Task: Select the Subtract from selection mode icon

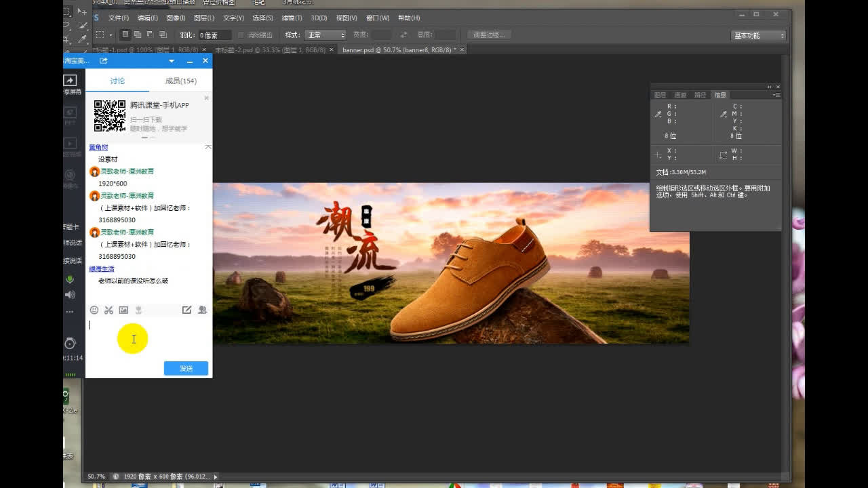Action: click(x=150, y=35)
